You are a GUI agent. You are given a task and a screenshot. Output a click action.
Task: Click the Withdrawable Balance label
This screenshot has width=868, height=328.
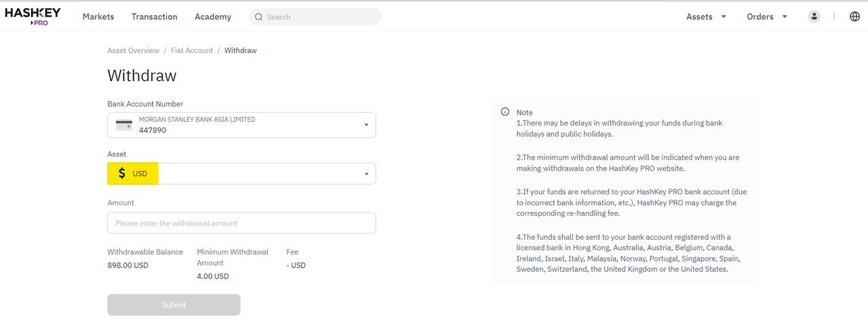pyautogui.click(x=145, y=252)
